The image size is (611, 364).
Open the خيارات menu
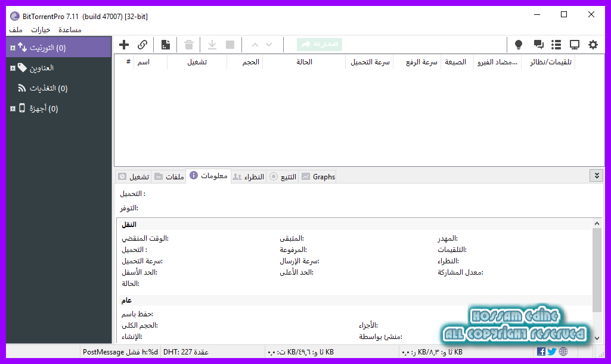pyautogui.click(x=41, y=30)
